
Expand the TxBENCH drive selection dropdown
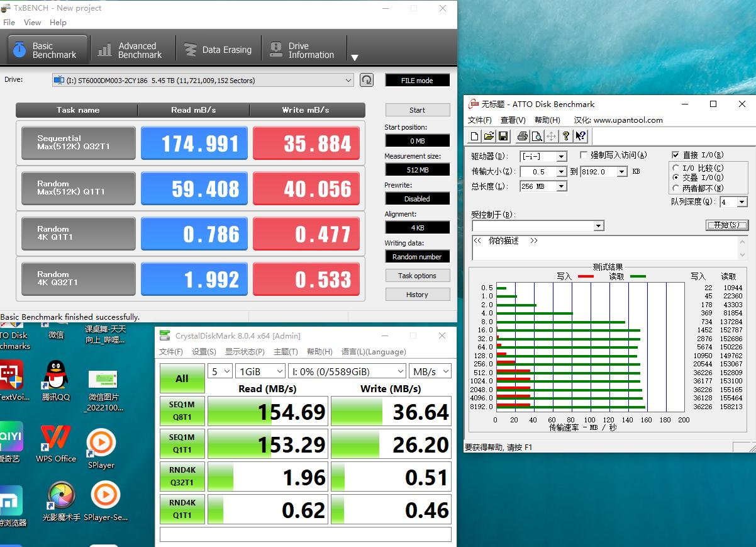348,81
